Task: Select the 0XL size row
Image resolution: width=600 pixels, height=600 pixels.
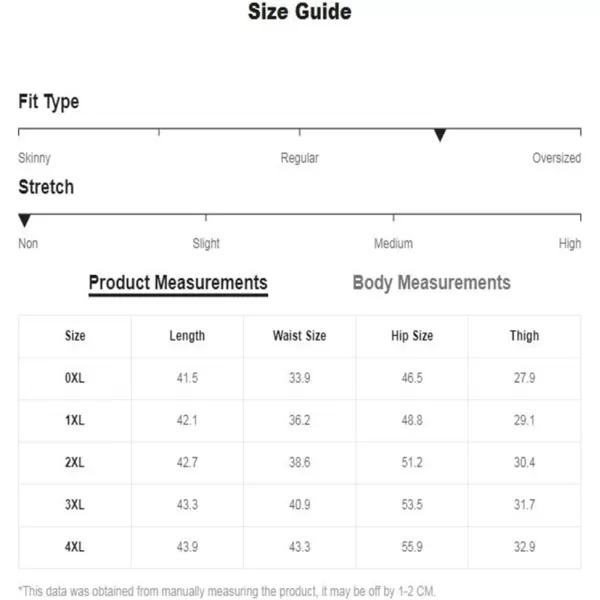Action: (300, 378)
